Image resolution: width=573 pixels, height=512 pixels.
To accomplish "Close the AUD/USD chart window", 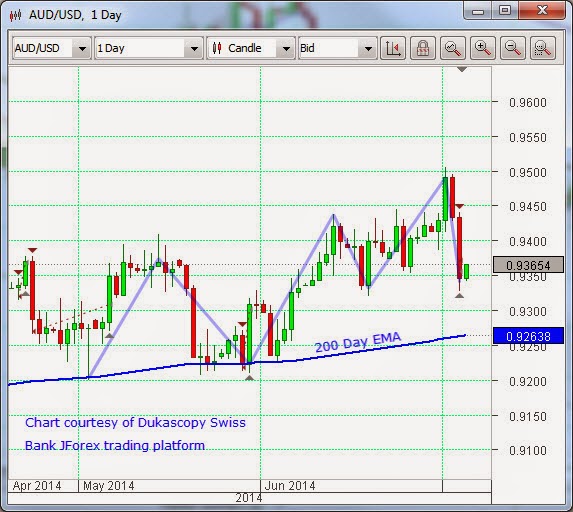I will [x=542, y=11].
